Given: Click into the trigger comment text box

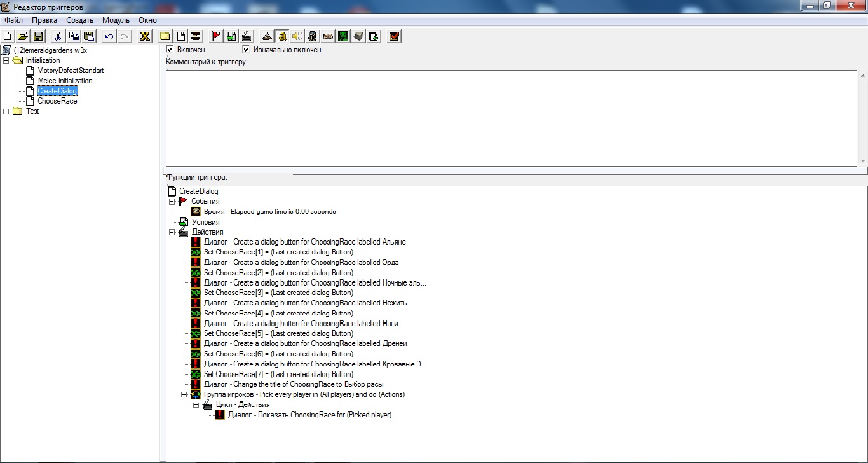Looking at the screenshot, I should (512, 118).
